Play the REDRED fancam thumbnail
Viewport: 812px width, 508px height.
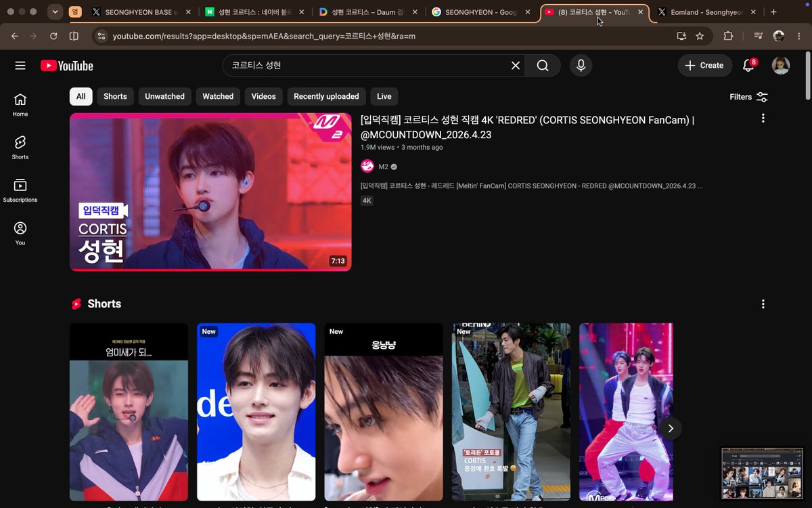click(x=210, y=192)
